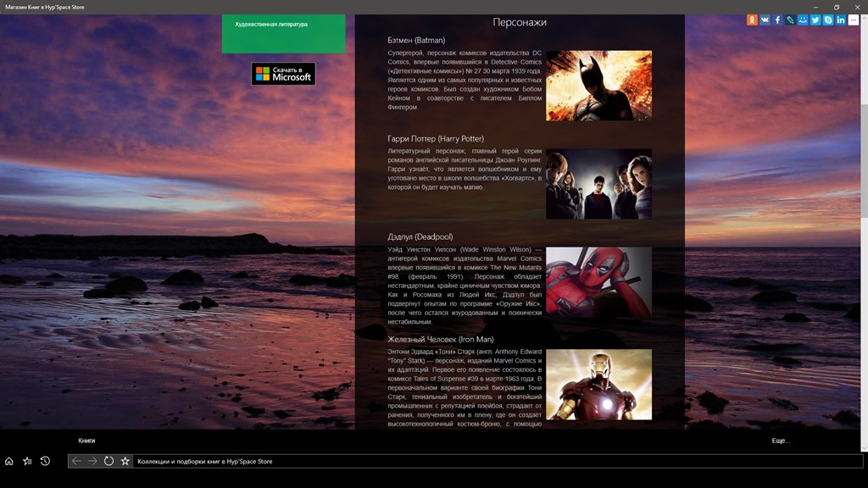Share to VK social network

pyautogui.click(x=765, y=20)
